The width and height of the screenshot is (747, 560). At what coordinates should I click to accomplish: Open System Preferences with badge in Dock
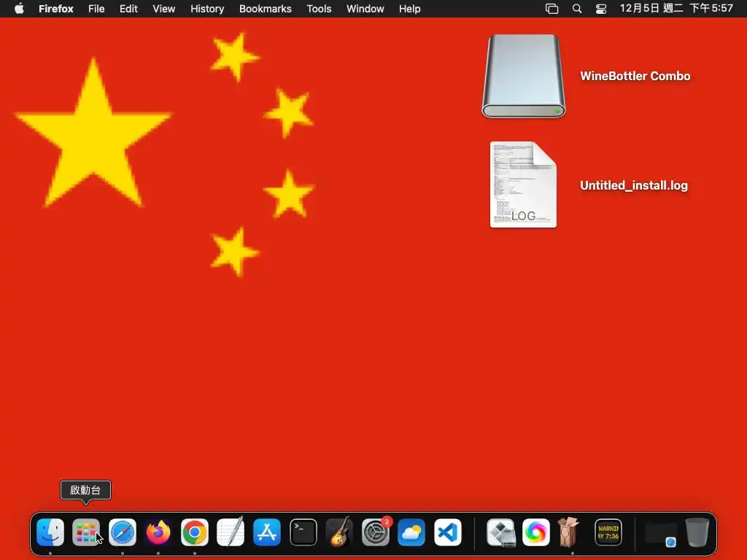(376, 532)
